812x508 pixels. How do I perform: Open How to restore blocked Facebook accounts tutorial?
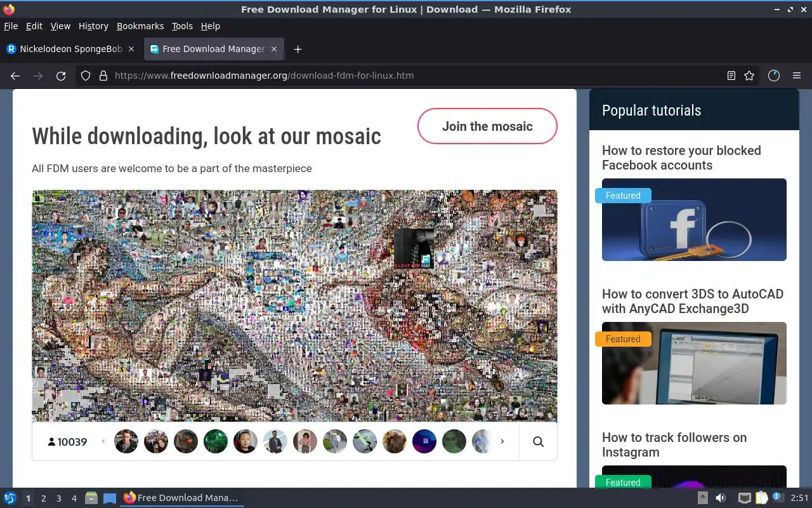pos(681,157)
